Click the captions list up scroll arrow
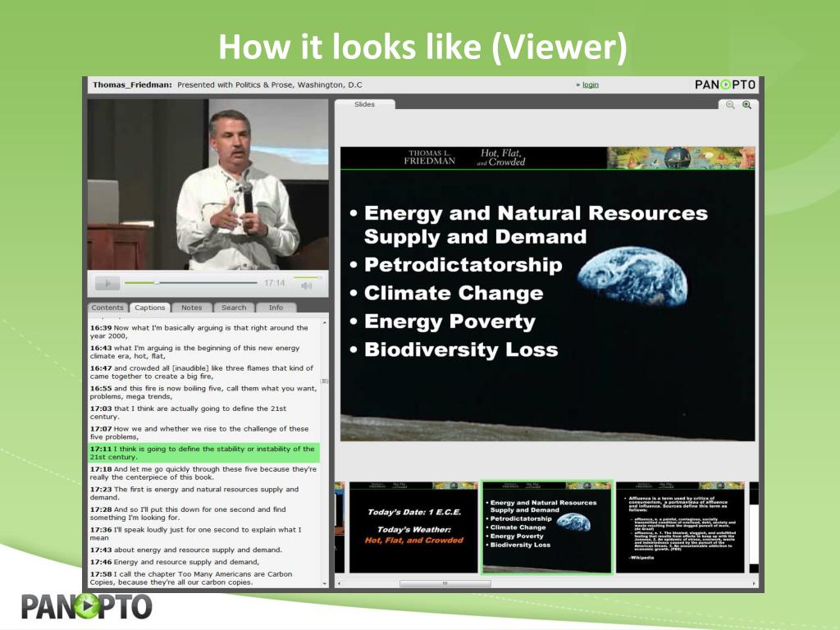The width and height of the screenshot is (840, 630). (325, 323)
